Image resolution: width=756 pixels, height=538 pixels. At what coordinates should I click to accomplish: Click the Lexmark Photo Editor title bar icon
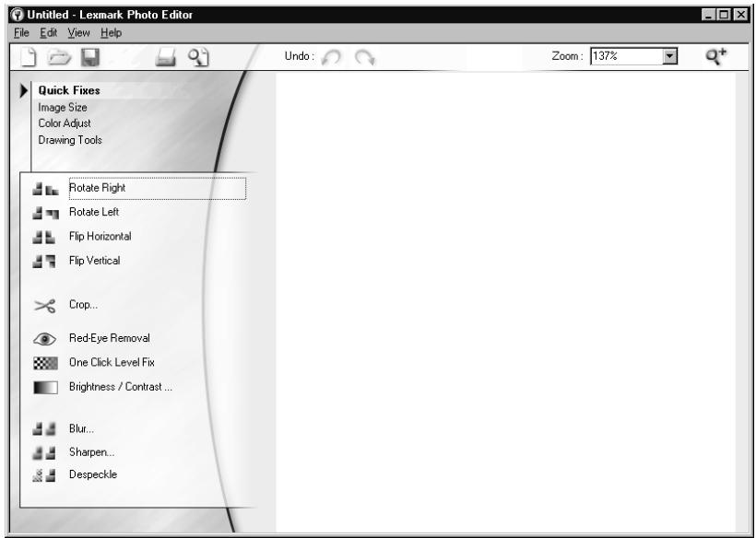coord(18,15)
